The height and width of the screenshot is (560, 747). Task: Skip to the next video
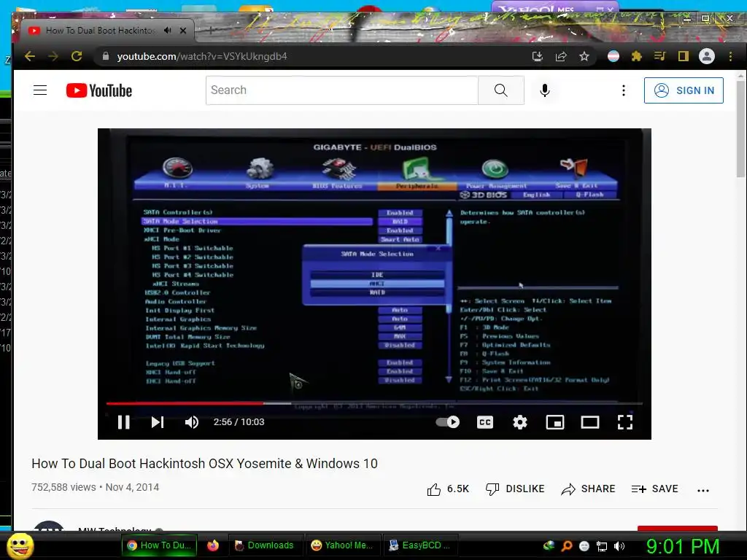[158, 422]
